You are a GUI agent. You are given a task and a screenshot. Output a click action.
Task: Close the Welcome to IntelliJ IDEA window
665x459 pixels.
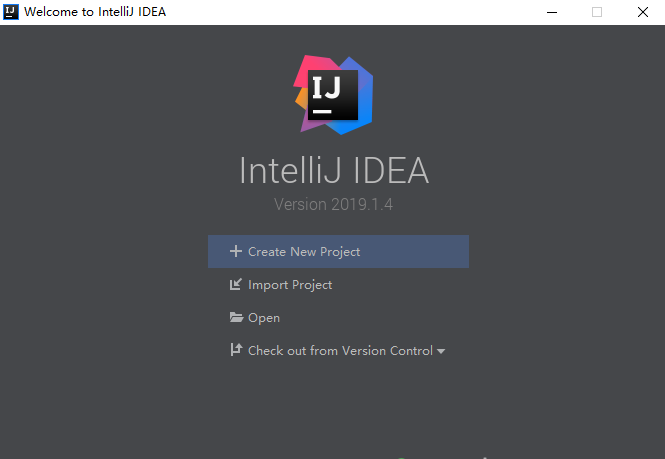(x=643, y=12)
